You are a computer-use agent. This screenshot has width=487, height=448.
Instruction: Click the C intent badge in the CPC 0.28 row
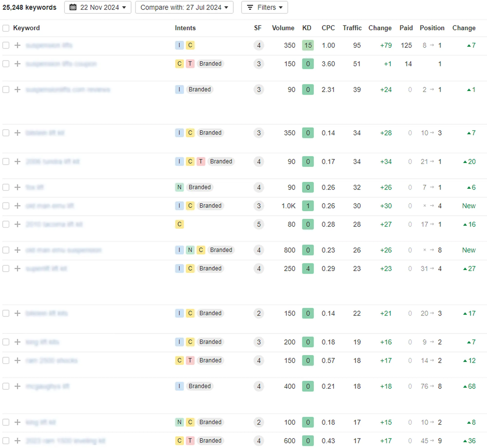click(179, 224)
